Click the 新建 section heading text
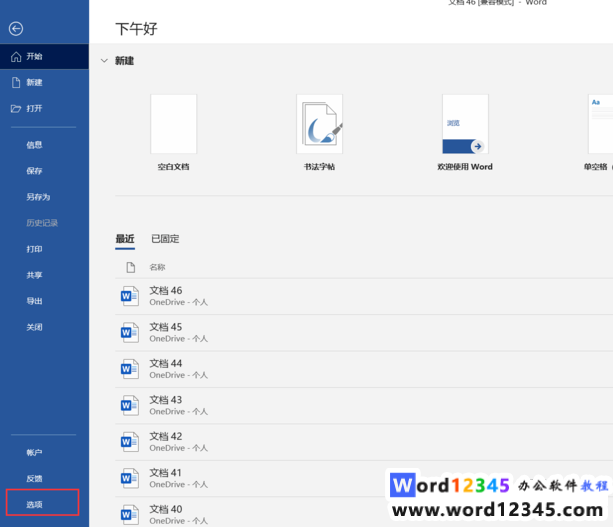Screen dimensions: 613x527 pyautogui.click(x=124, y=61)
